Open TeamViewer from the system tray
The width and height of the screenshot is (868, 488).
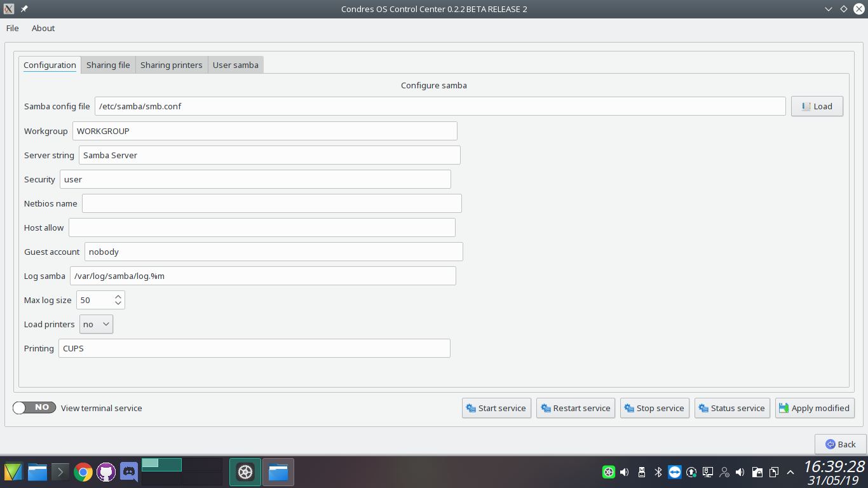point(675,472)
